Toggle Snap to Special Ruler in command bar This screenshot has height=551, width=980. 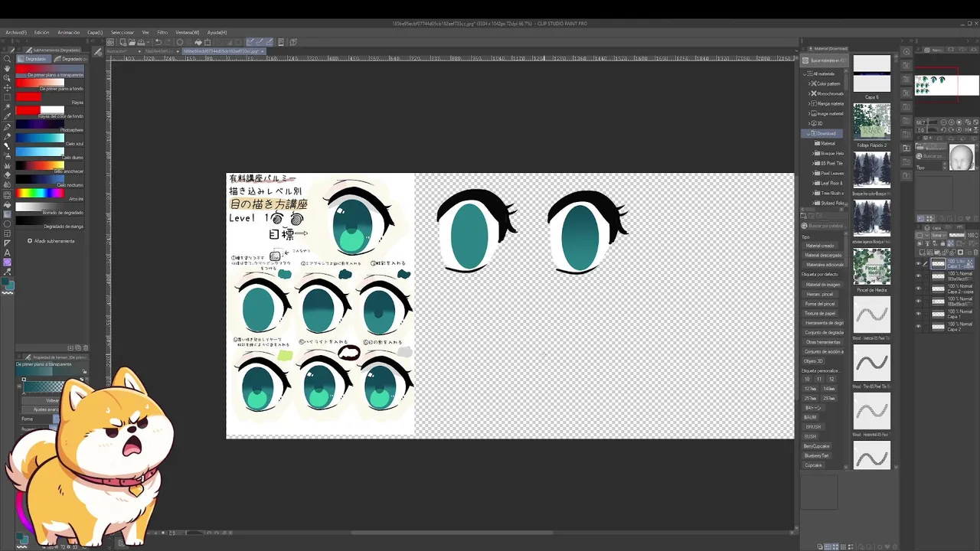(x=260, y=42)
